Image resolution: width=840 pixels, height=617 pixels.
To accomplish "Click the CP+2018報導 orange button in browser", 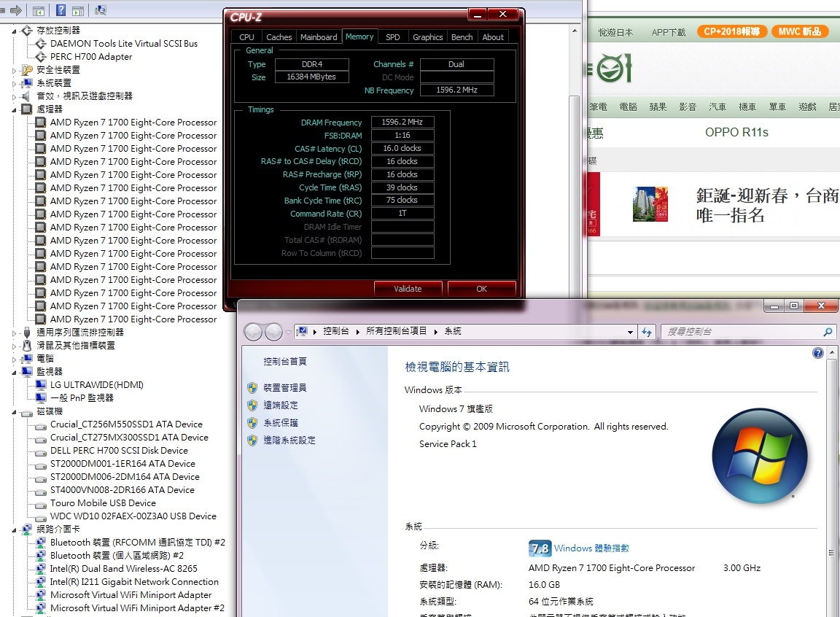I will pyautogui.click(x=732, y=31).
